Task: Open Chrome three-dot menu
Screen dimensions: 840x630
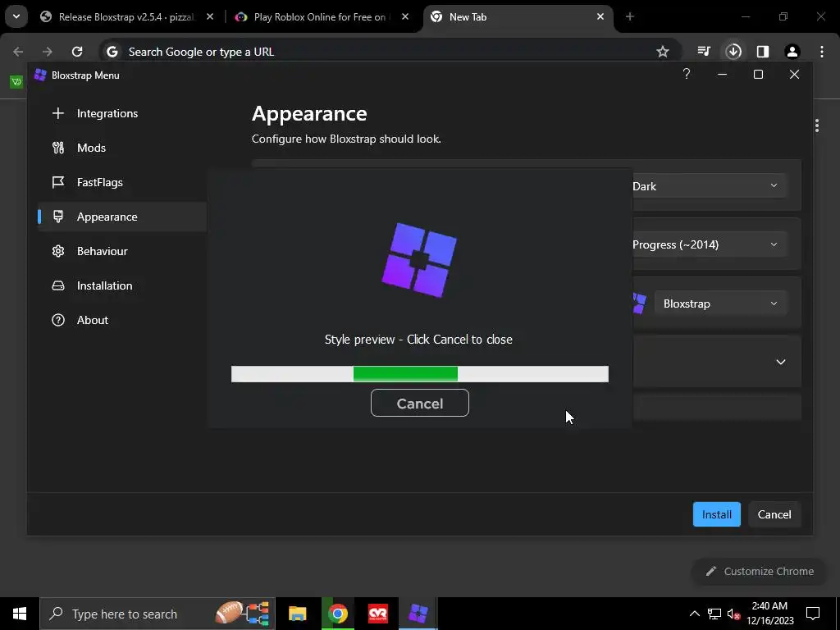Action: pyautogui.click(x=822, y=52)
